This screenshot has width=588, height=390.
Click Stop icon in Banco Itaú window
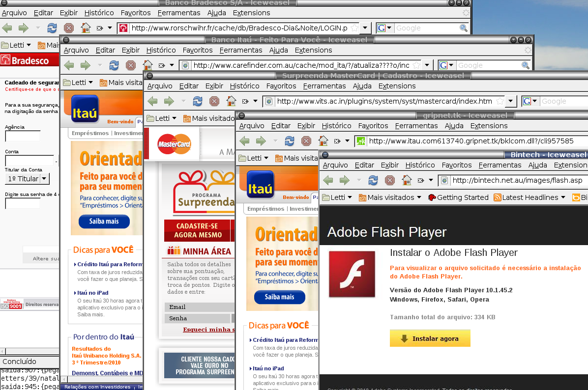(130, 65)
